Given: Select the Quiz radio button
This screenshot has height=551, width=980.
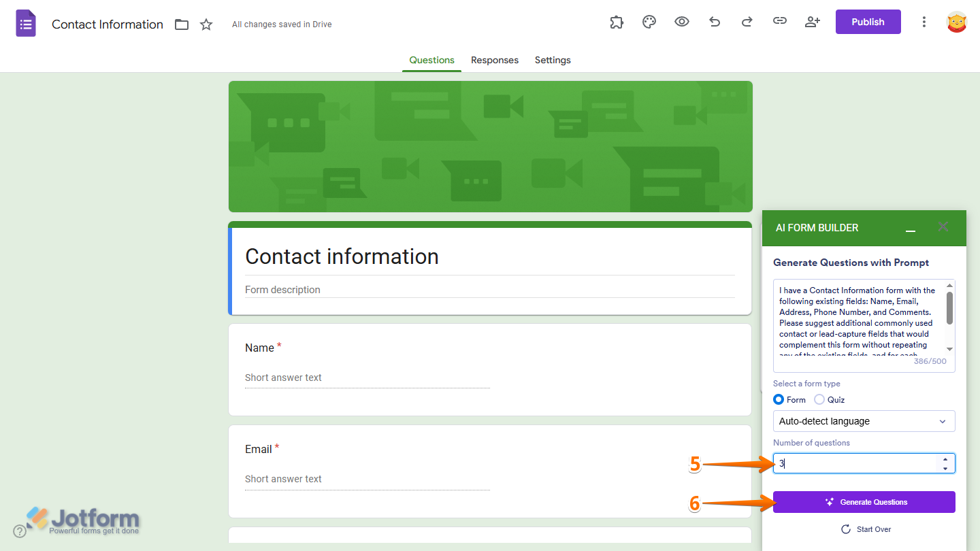Looking at the screenshot, I should click(819, 399).
